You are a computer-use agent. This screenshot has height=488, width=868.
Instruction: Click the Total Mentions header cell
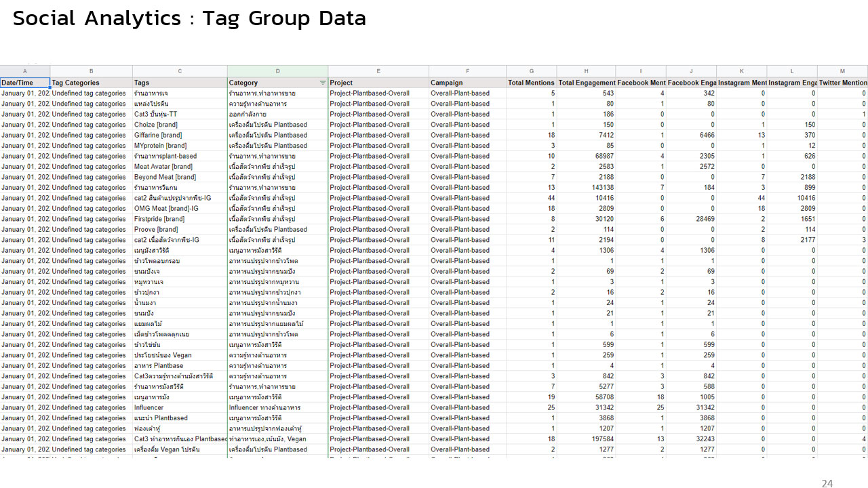tap(532, 83)
